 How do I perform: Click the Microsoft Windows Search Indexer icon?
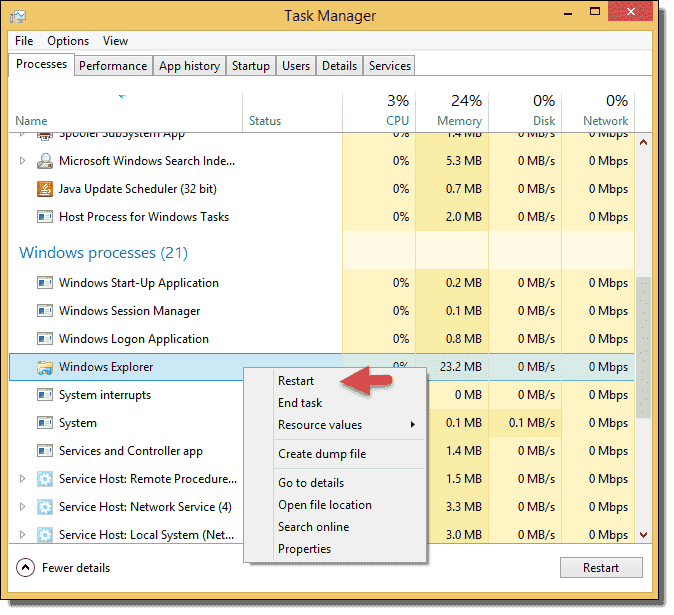click(45, 161)
